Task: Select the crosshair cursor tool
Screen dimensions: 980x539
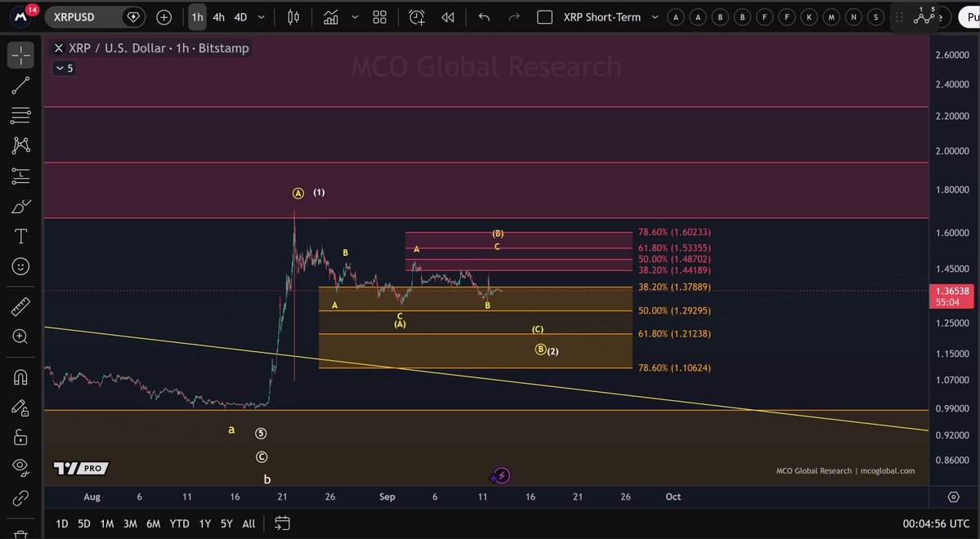Action: point(20,55)
